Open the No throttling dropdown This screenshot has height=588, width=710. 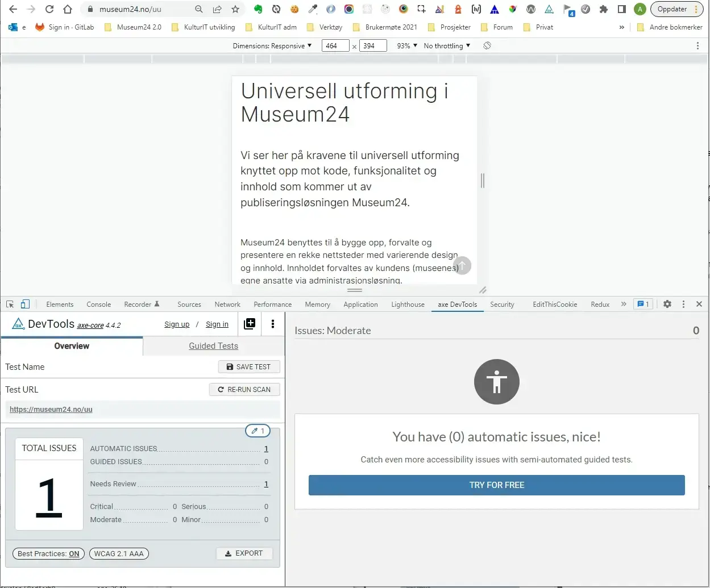[447, 46]
